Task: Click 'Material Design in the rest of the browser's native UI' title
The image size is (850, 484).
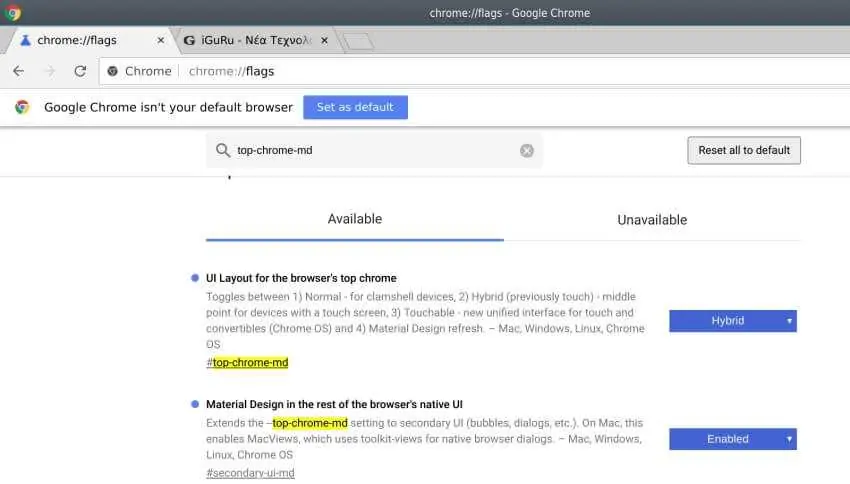Action: point(334,404)
